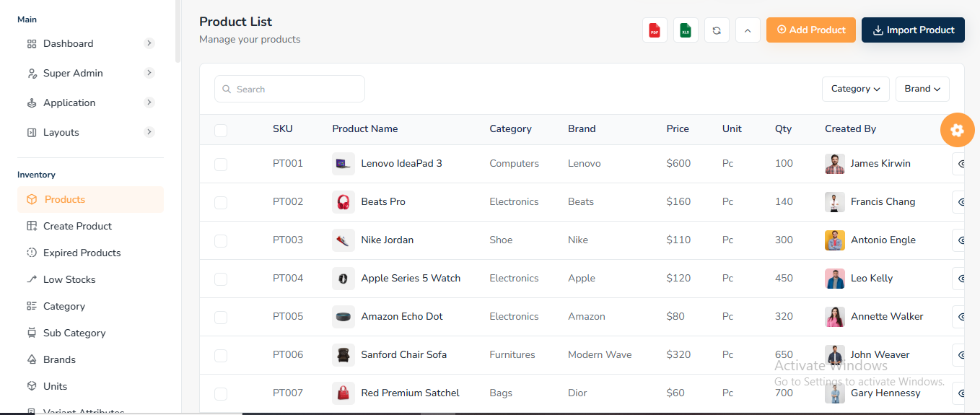Click the Import Product button
The image size is (980, 415).
click(913, 30)
